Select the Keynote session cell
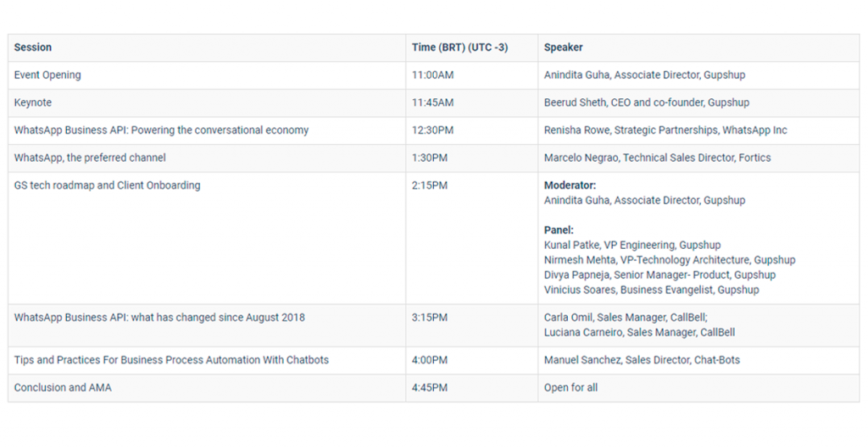This screenshot has width=868, height=448. point(33,102)
